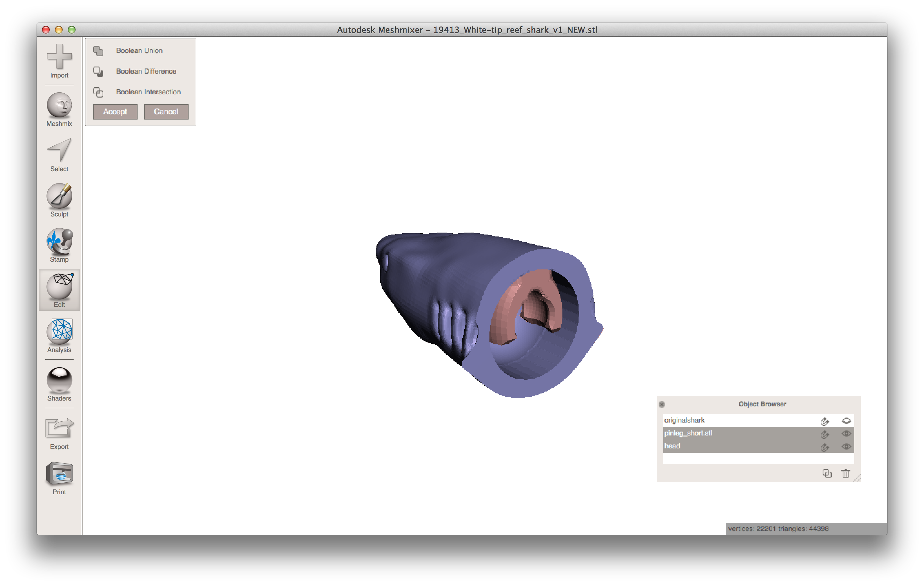Duplicate the selected object in Object Browser
The height and width of the screenshot is (586, 924).
point(827,474)
